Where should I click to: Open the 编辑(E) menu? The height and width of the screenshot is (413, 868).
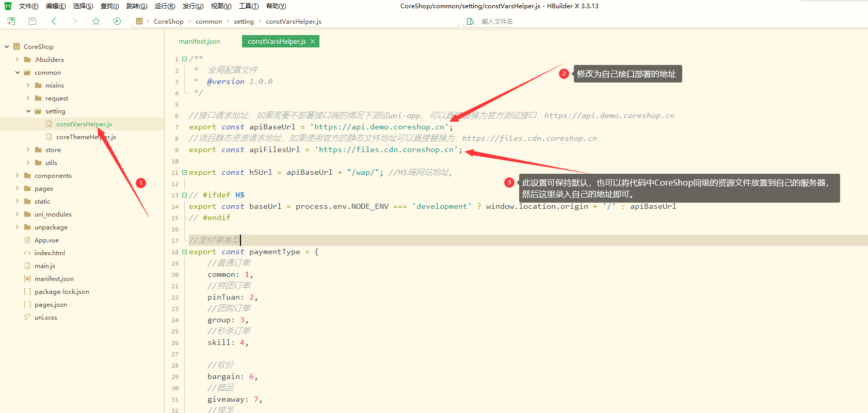tap(56, 6)
